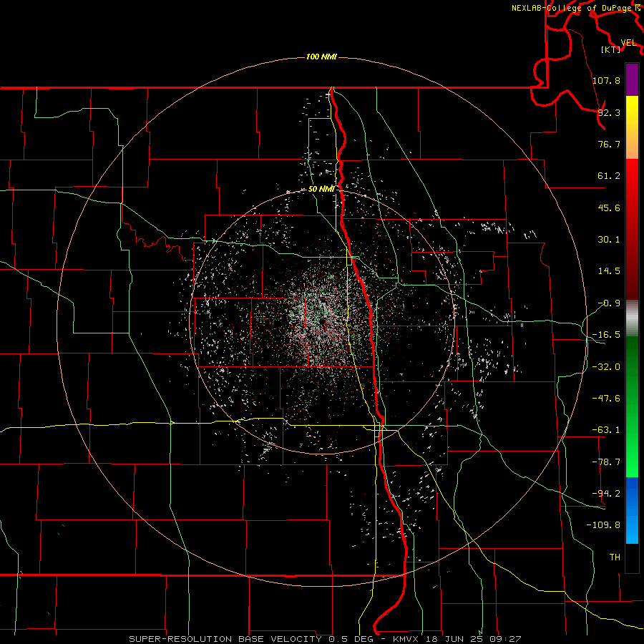Click the [KT] units label
Screen dimensions: 644x644
[x=611, y=49]
